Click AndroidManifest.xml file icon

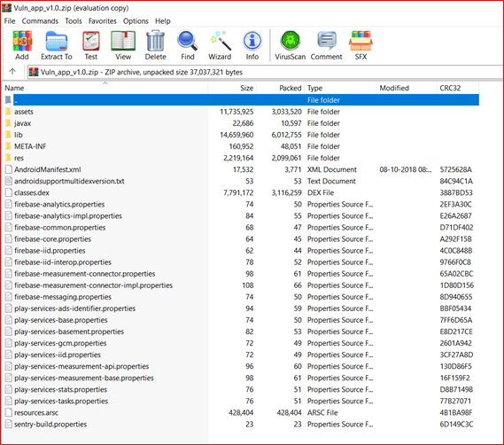pos(8,169)
